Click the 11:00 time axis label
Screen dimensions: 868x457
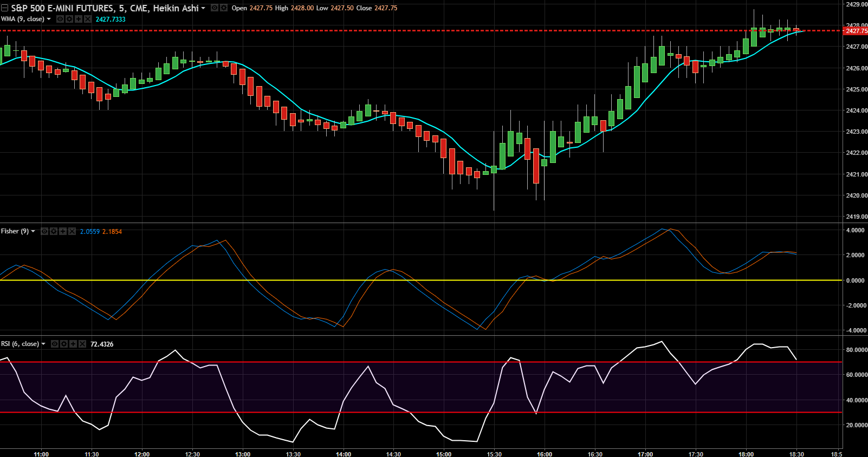point(41,454)
